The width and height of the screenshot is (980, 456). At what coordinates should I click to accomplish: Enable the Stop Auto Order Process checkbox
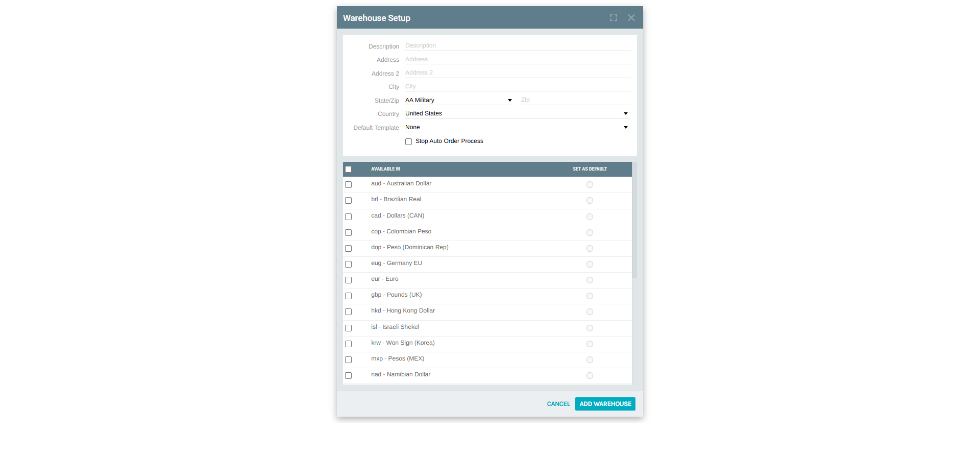[x=408, y=141]
